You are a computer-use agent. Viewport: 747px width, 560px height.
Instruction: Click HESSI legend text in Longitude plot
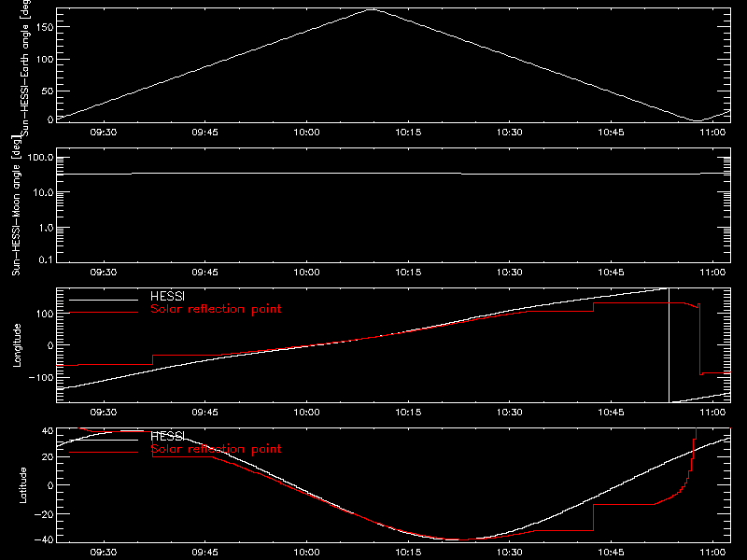click(167, 296)
